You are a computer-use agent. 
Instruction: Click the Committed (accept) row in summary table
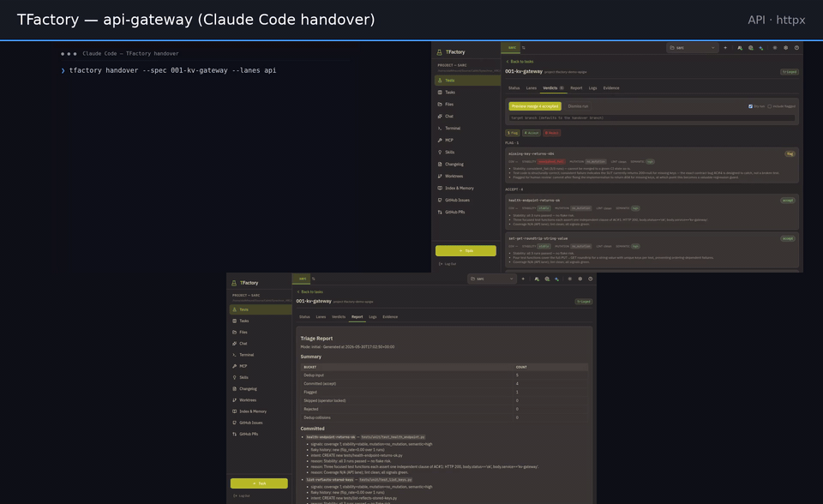click(x=444, y=384)
